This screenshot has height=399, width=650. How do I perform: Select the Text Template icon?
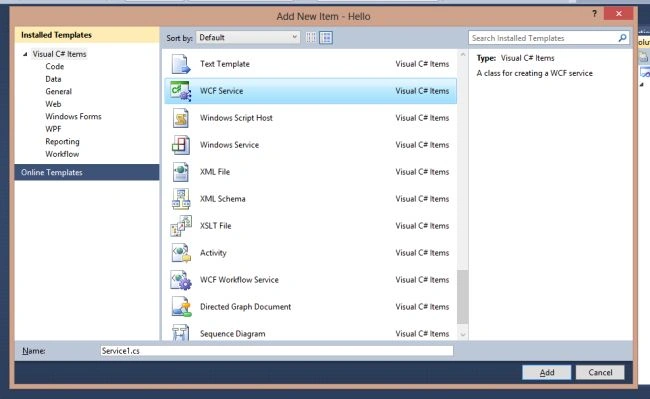point(181,64)
